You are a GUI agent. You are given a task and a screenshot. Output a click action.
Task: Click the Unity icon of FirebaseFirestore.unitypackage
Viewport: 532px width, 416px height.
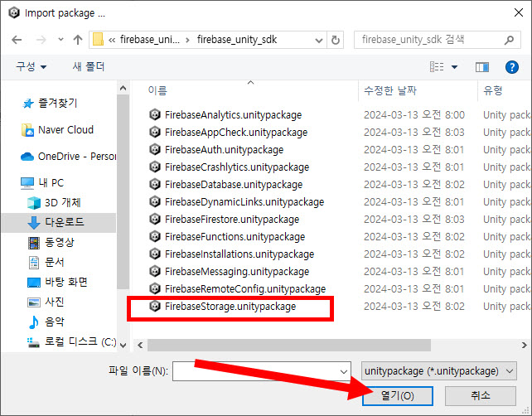[155, 220]
